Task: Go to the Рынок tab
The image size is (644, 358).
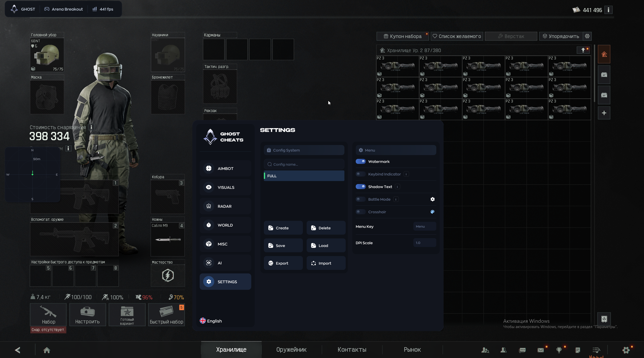Action: (x=412, y=350)
